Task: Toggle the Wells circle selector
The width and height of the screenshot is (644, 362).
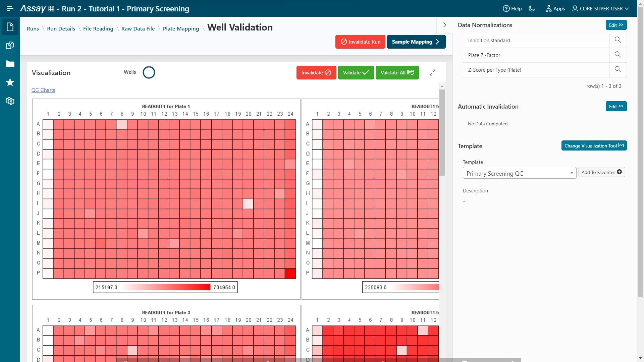Action: click(149, 72)
